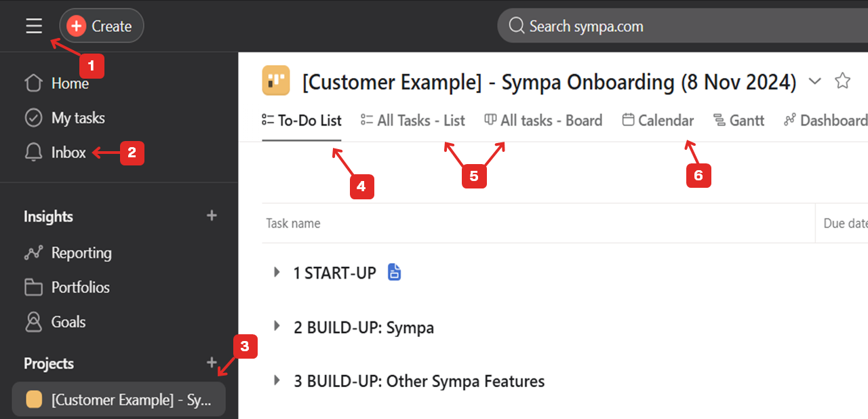This screenshot has width=868, height=419.
Task: Open the Gantt view tab
Action: point(739,119)
